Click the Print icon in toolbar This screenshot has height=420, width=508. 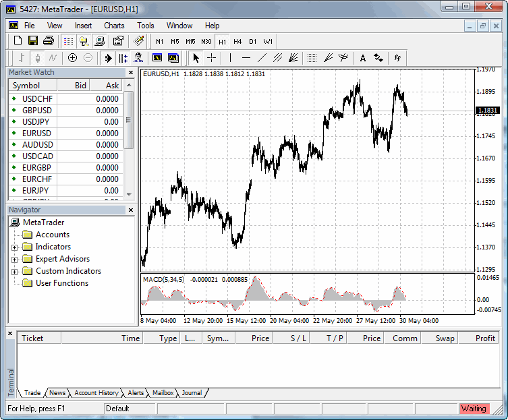pos(49,41)
